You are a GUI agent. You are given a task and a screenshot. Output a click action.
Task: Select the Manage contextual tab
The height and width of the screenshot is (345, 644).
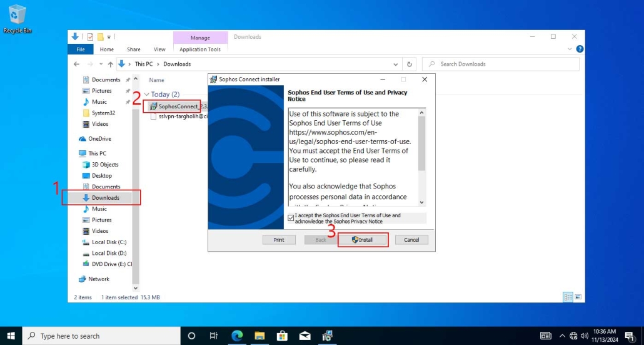(x=201, y=38)
